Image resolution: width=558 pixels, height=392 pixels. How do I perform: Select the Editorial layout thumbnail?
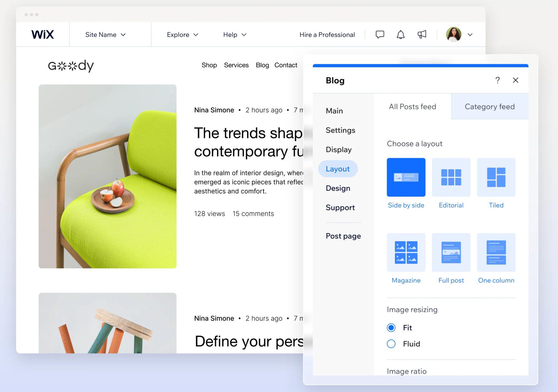[x=451, y=177]
